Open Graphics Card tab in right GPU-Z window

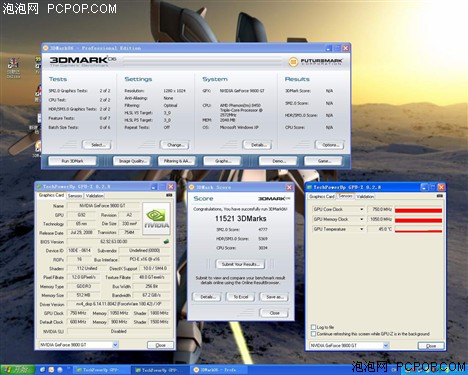(322, 197)
